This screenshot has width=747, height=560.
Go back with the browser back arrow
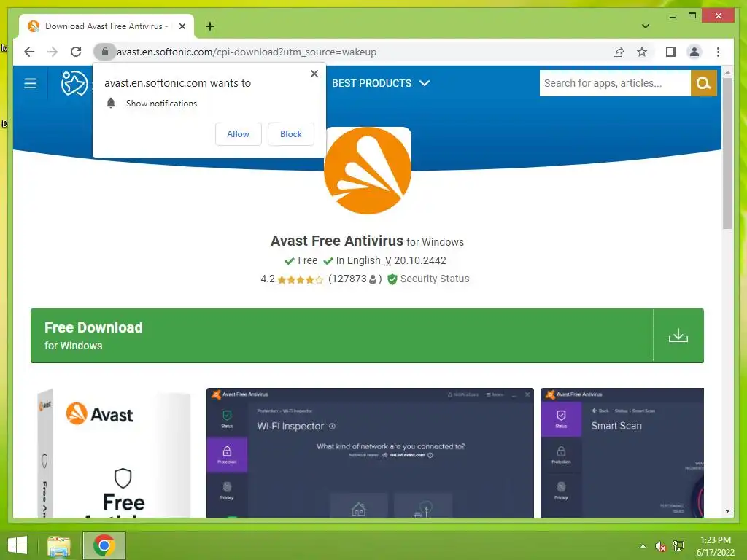(x=29, y=52)
